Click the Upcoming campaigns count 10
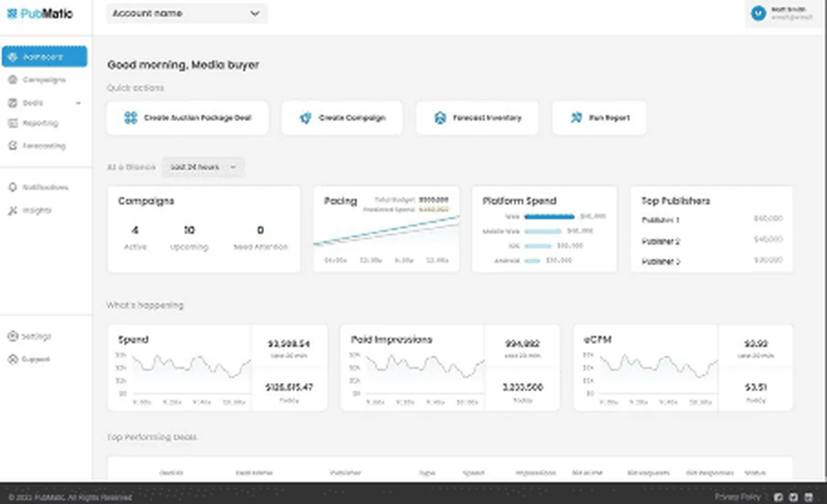 tap(189, 230)
